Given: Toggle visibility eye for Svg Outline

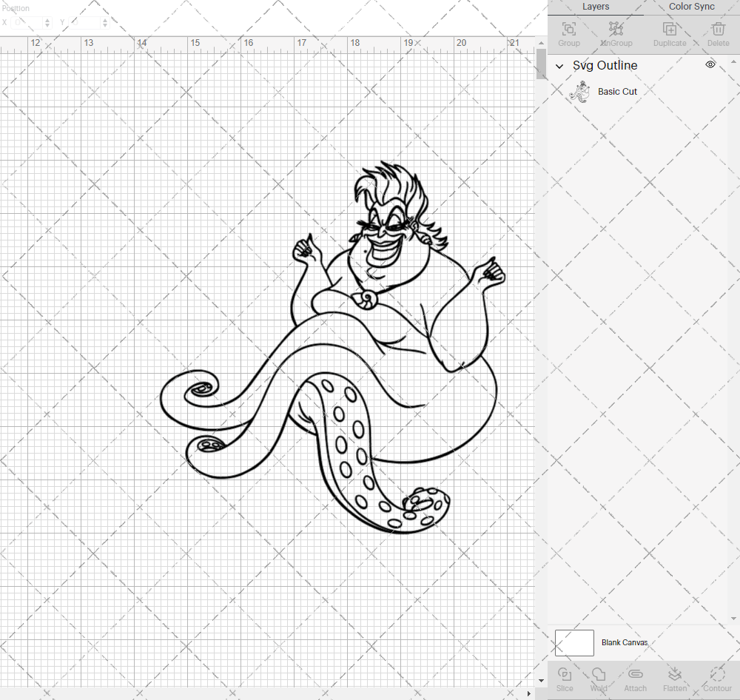Looking at the screenshot, I should [710, 64].
